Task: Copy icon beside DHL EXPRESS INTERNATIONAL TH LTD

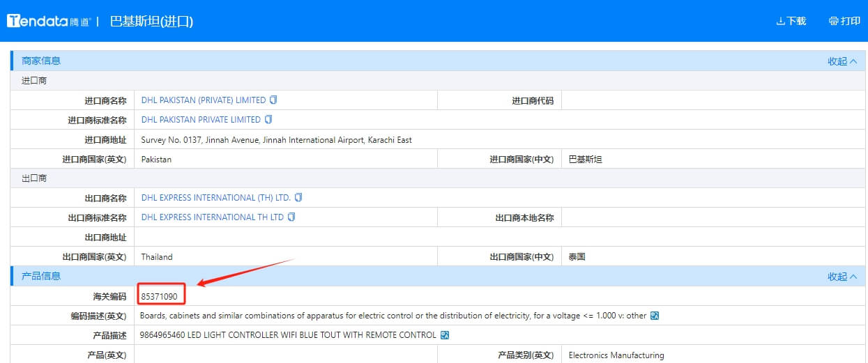Action: (x=291, y=217)
